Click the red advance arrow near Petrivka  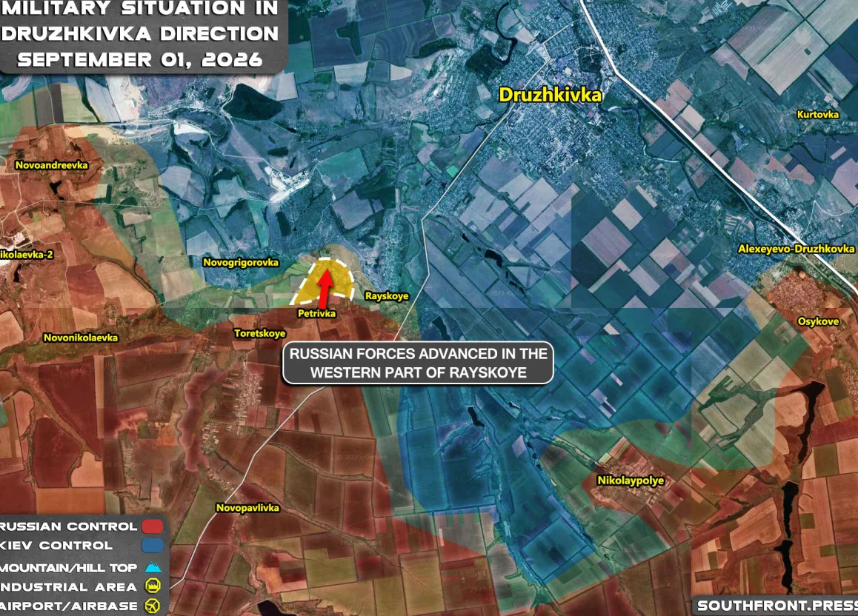coord(324,289)
